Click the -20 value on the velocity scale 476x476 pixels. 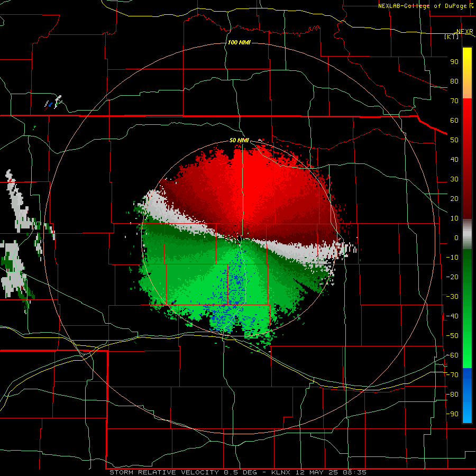pos(452,277)
